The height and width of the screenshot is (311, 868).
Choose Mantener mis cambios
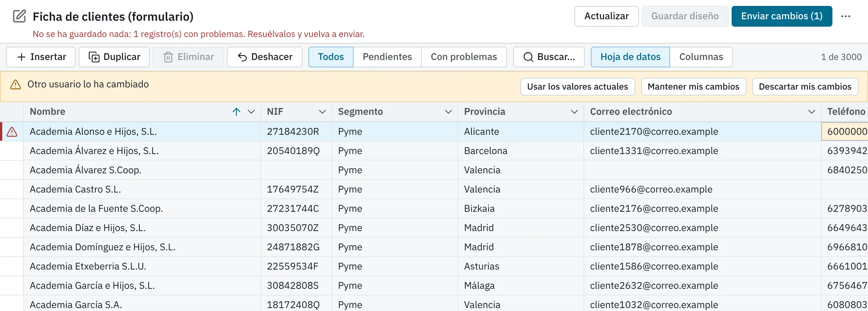tap(693, 87)
